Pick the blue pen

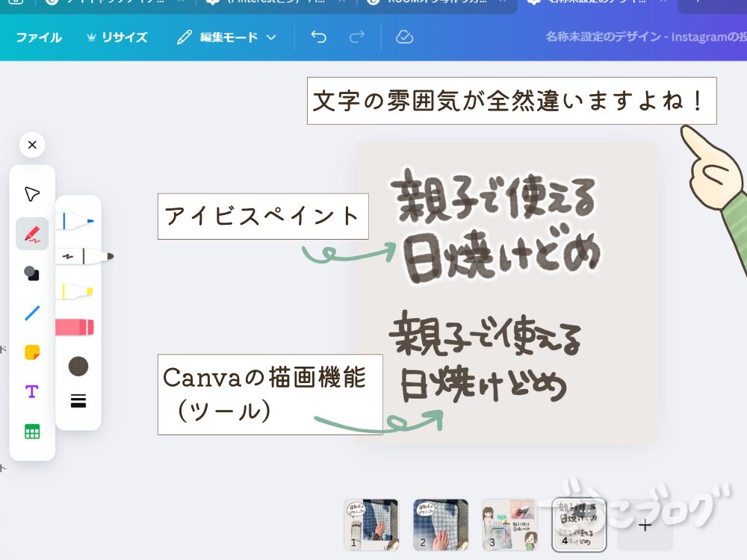[x=75, y=222]
